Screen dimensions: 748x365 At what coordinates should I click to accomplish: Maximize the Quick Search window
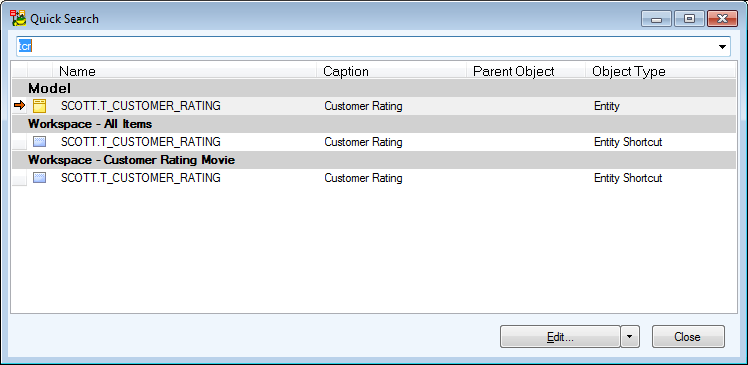click(689, 19)
